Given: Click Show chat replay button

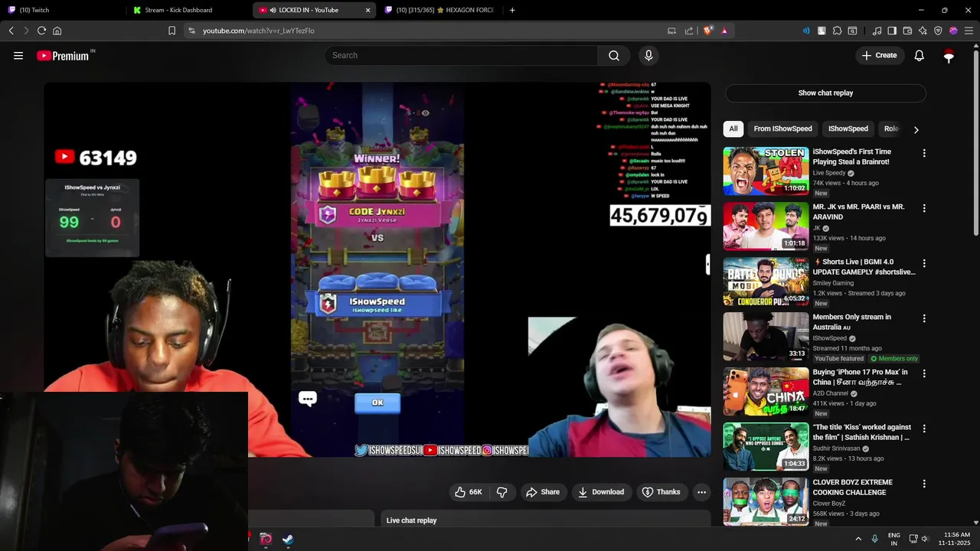Looking at the screenshot, I should click(x=825, y=93).
